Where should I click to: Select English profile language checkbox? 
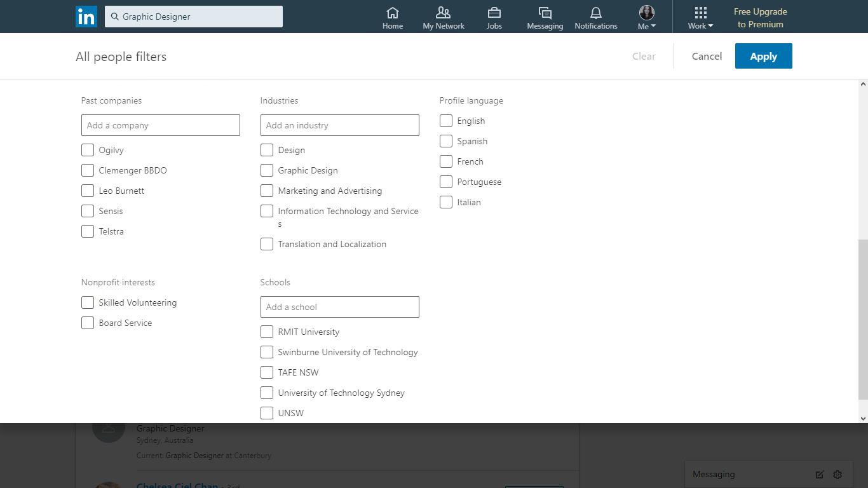(x=446, y=121)
